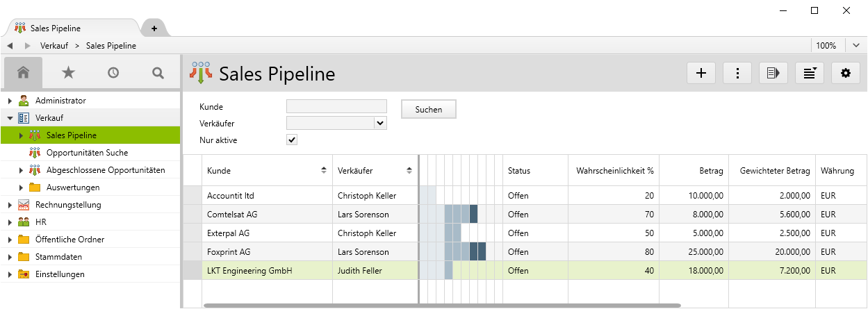
Task: Select Opportunitäten Suche in the tree
Action: [87, 153]
